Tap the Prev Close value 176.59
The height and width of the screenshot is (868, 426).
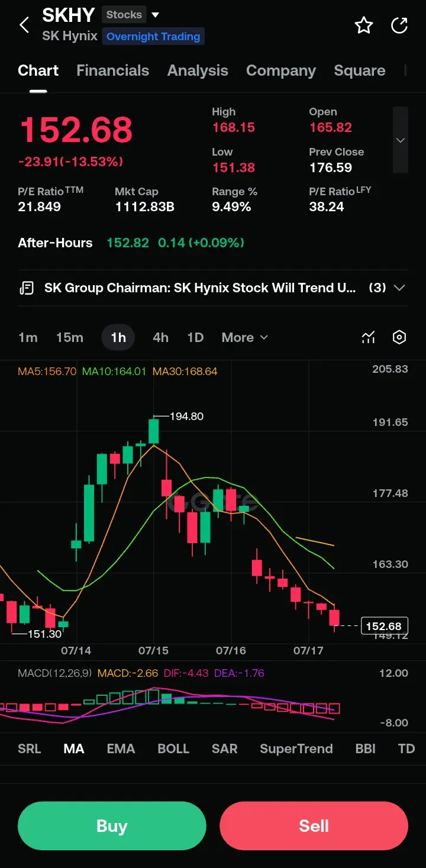coord(331,167)
